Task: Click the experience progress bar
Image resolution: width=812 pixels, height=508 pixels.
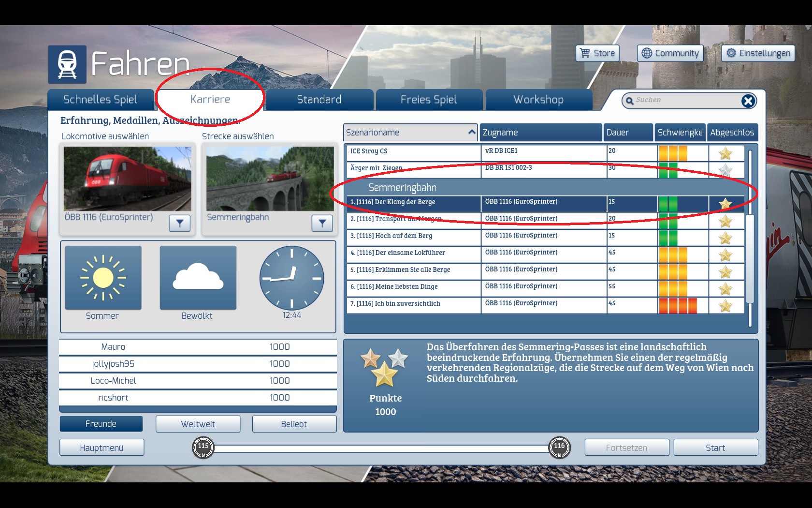Action: [381, 448]
